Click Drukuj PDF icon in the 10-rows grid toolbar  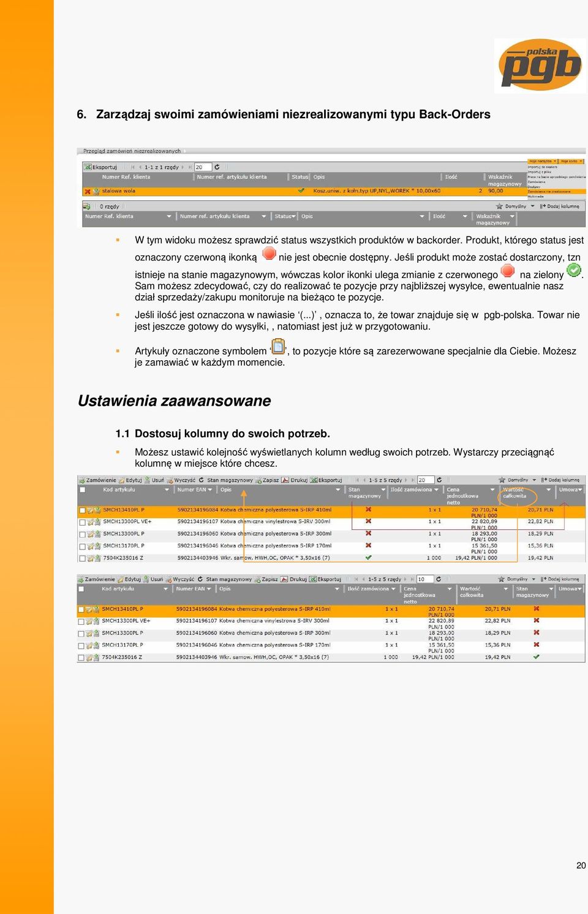[284, 580]
